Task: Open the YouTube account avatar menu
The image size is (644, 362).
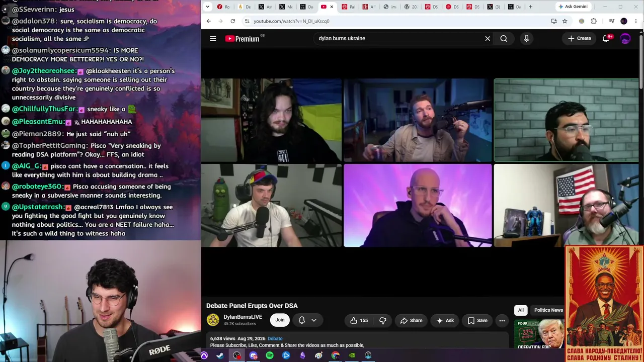Action: pos(625,38)
